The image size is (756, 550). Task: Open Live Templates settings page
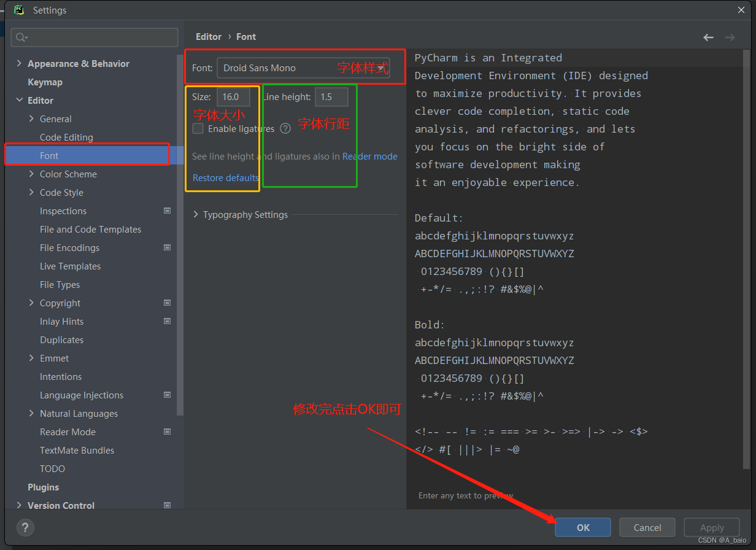click(x=70, y=266)
